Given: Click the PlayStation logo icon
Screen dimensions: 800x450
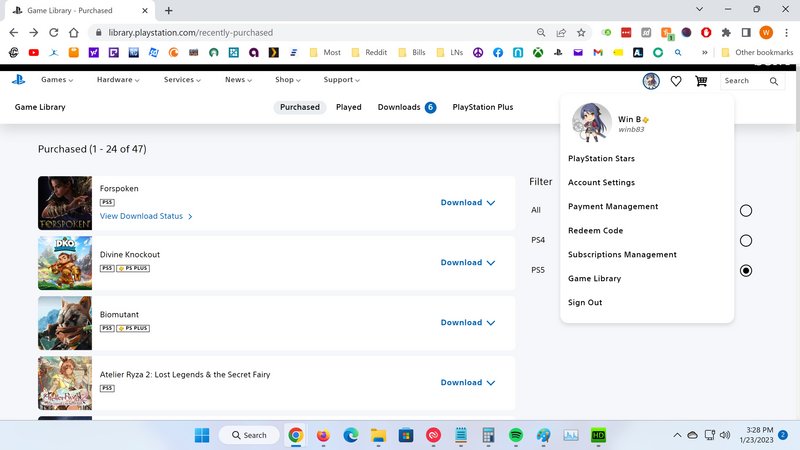Looking at the screenshot, I should click(x=18, y=80).
